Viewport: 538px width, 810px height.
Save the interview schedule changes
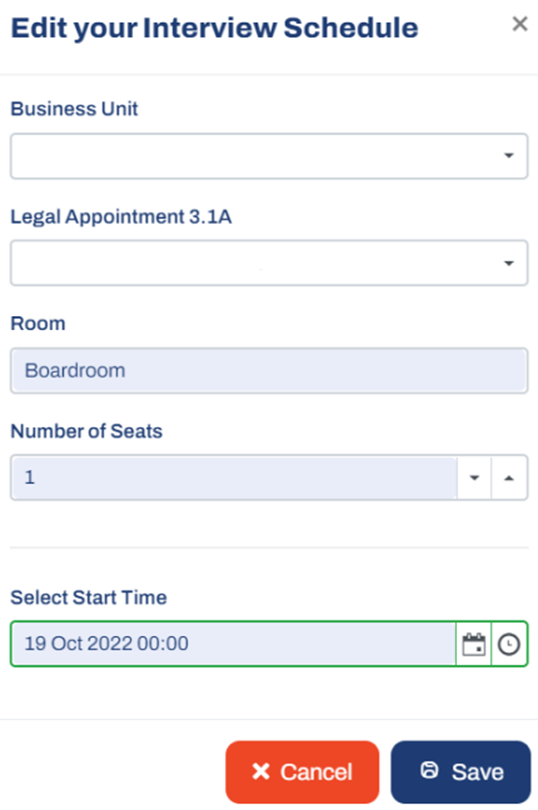[460, 772]
